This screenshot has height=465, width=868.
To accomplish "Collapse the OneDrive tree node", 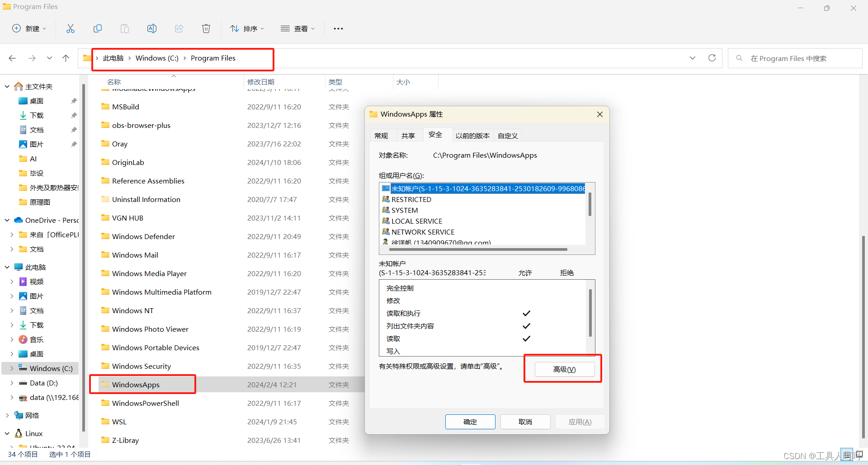I will (x=7, y=220).
